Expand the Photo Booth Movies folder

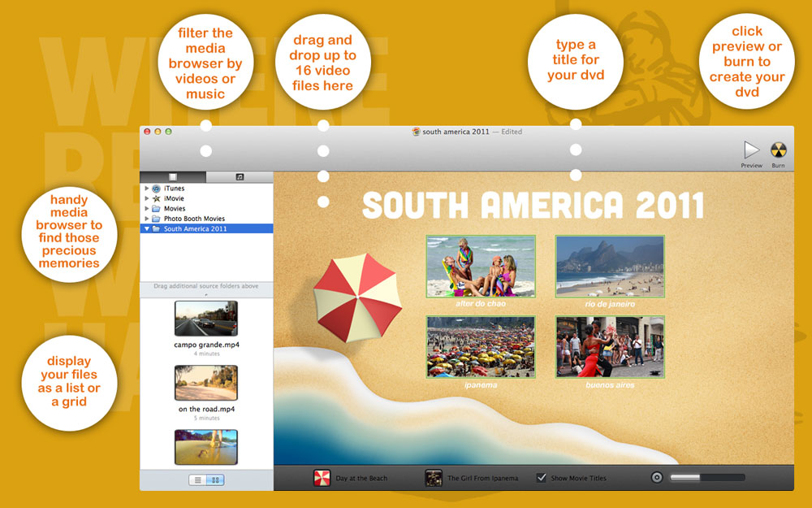coord(147,219)
